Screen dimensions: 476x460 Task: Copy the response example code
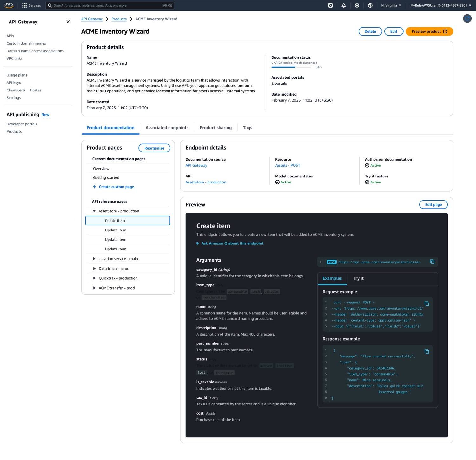coord(427,351)
